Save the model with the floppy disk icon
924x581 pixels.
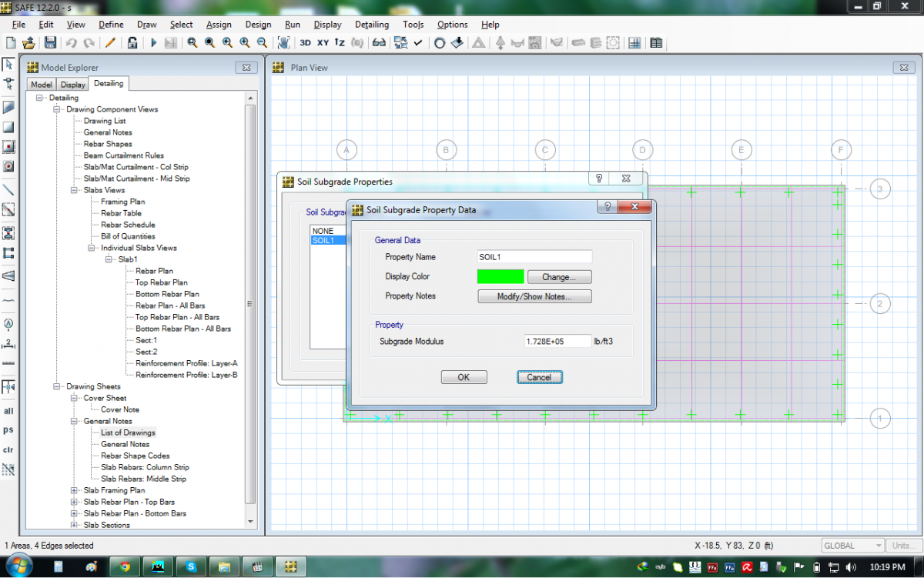tap(50, 43)
